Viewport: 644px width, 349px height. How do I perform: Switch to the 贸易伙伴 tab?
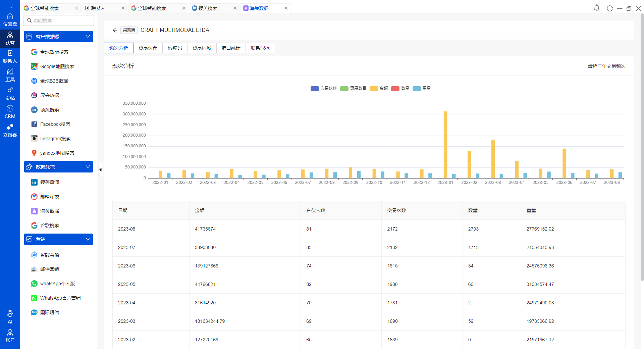point(148,48)
